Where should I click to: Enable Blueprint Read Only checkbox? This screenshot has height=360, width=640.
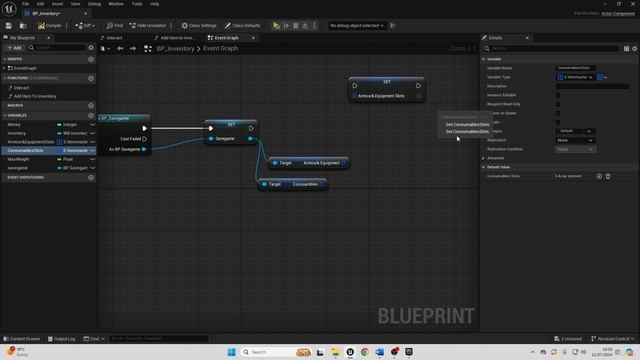tap(558, 104)
